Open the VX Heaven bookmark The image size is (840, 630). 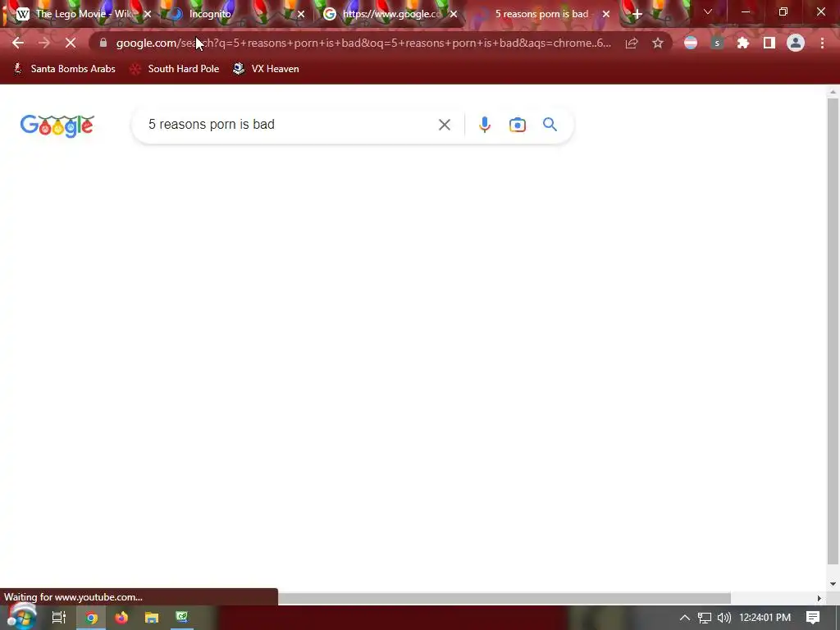tap(266, 69)
